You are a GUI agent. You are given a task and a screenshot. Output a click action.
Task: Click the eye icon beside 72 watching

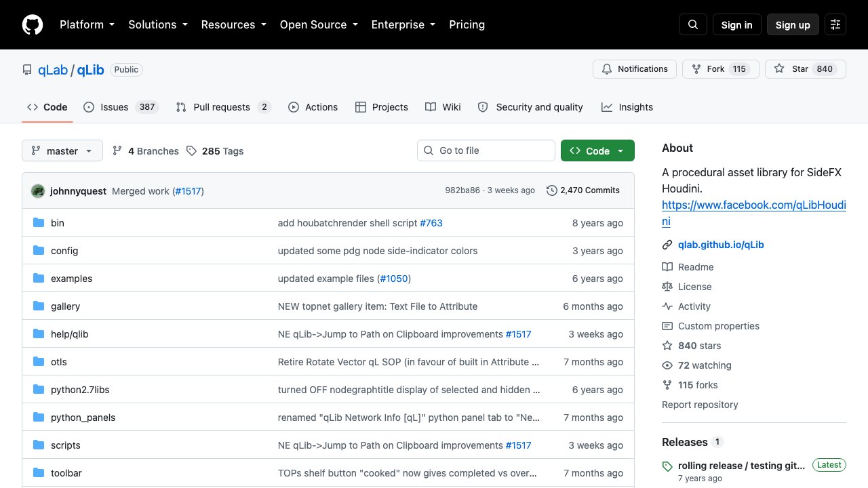[x=667, y=365]
